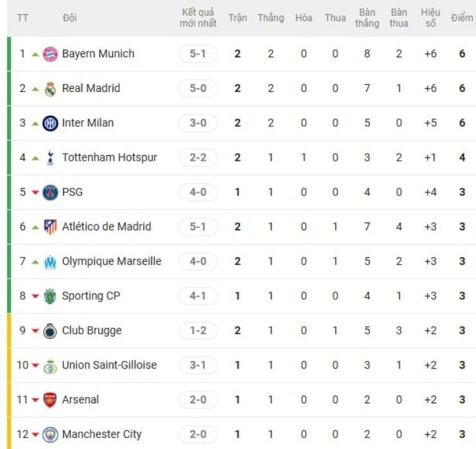Click the Arsenal club crest
The image size is (476, 449).
pos(50,400)
